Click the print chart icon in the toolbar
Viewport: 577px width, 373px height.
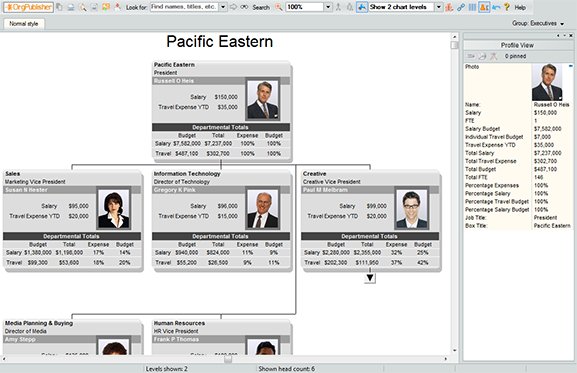[x=71, y=7]
